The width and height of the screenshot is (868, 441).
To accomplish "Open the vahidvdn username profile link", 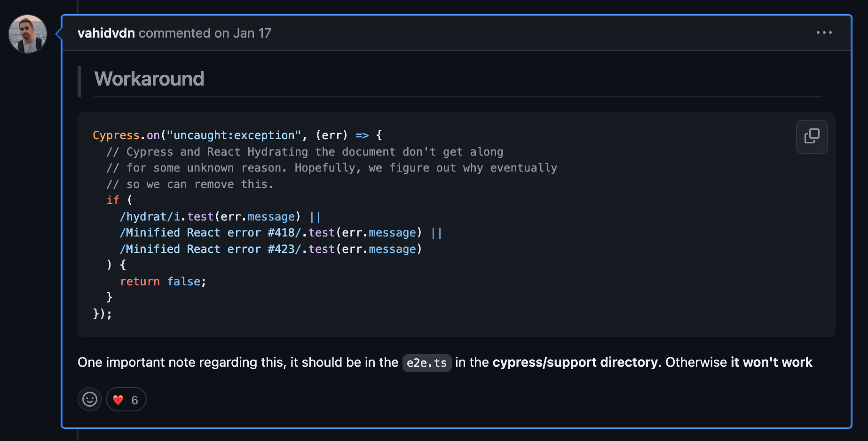I will click(106, 33).
